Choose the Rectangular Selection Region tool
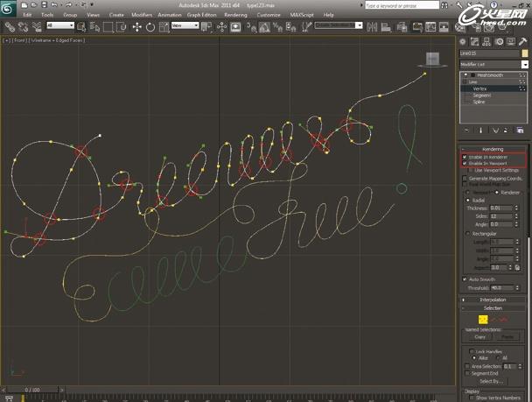This screenshot has height=402, width=532. coord(108,26)
